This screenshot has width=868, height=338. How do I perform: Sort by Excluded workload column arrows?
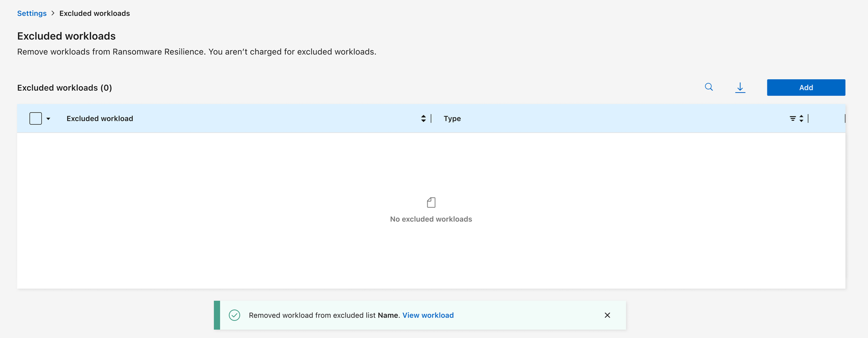(x=423, y=119)
